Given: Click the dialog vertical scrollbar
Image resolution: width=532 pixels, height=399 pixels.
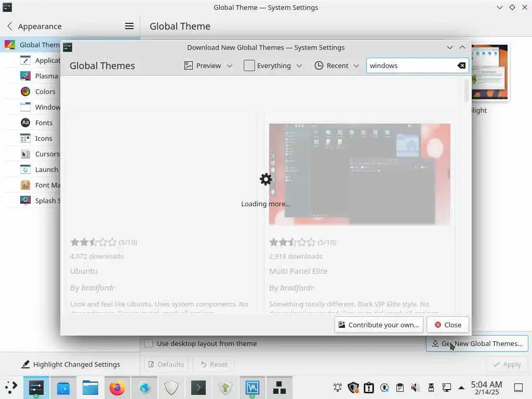Looking at the screenshot, I should point(467,90).
